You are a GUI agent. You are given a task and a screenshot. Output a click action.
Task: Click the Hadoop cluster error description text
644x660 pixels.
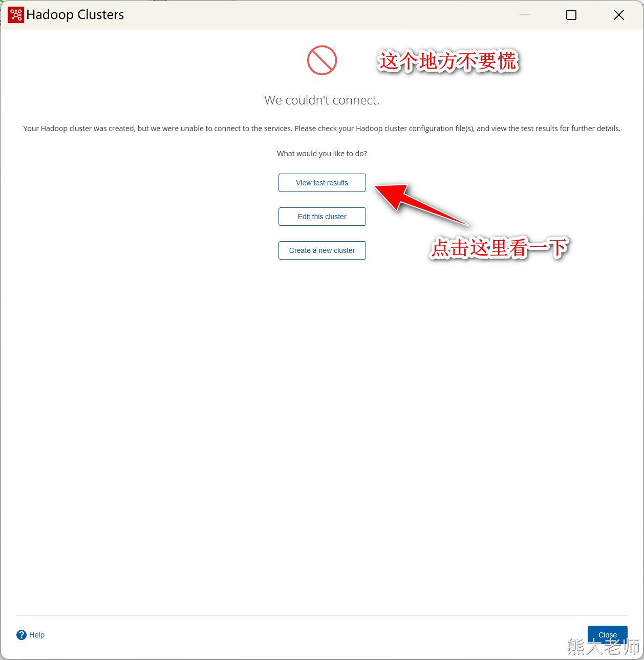pos(322,129)
